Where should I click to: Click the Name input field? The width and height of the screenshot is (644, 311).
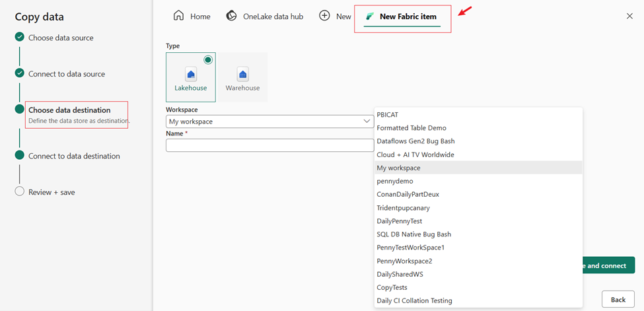270,145
